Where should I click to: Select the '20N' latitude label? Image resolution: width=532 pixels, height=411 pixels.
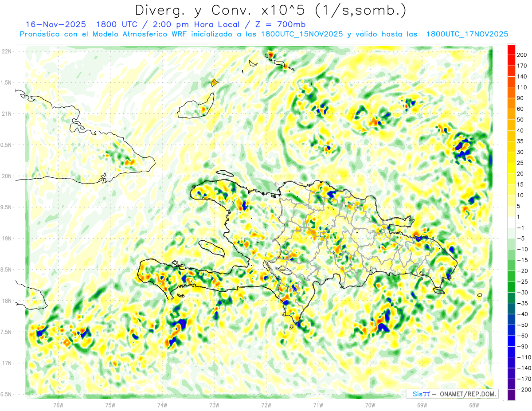click(x=7, y=176)
